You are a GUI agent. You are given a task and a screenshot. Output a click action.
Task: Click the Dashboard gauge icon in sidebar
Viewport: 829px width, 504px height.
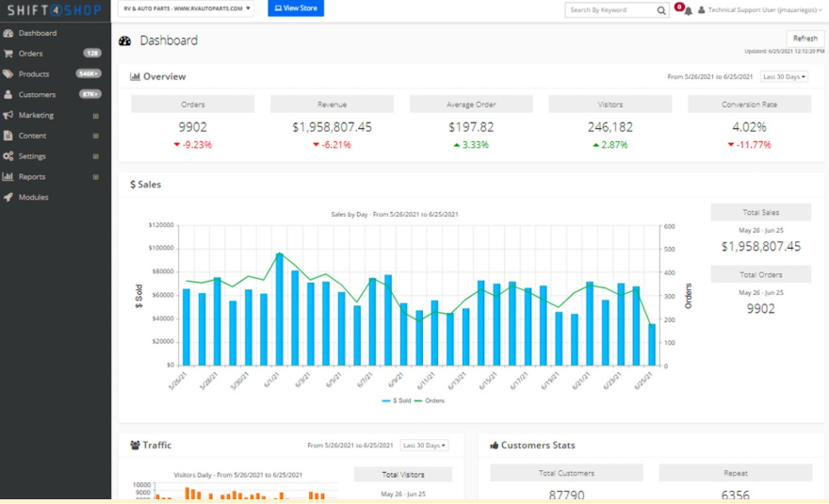[x=8, y=33]
